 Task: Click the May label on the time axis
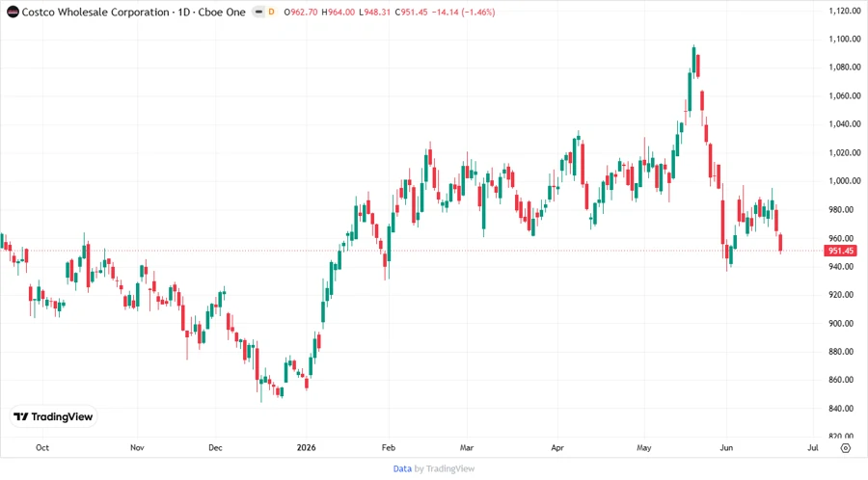[644, 447]
